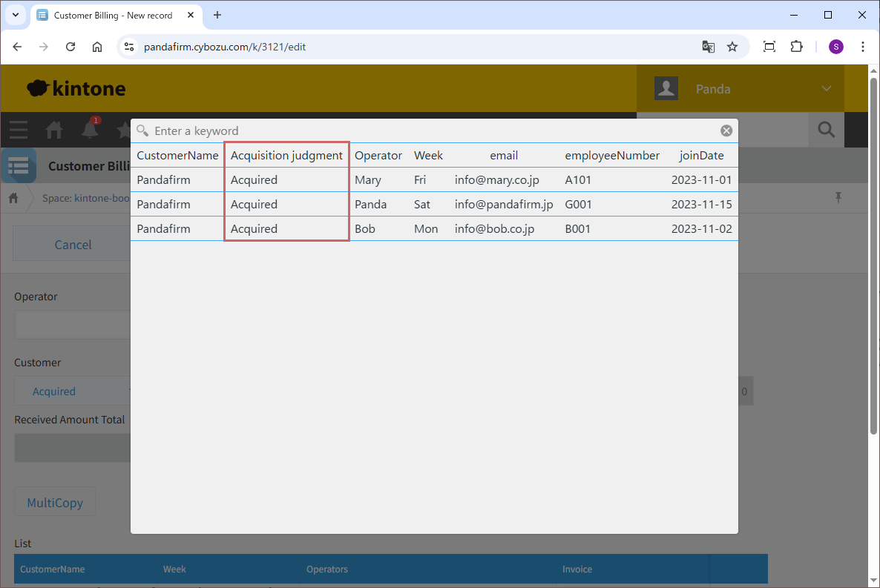The image size is (880, 588).
Task: Open the Chrome three-dot menu
Action: tap(862, 47)
